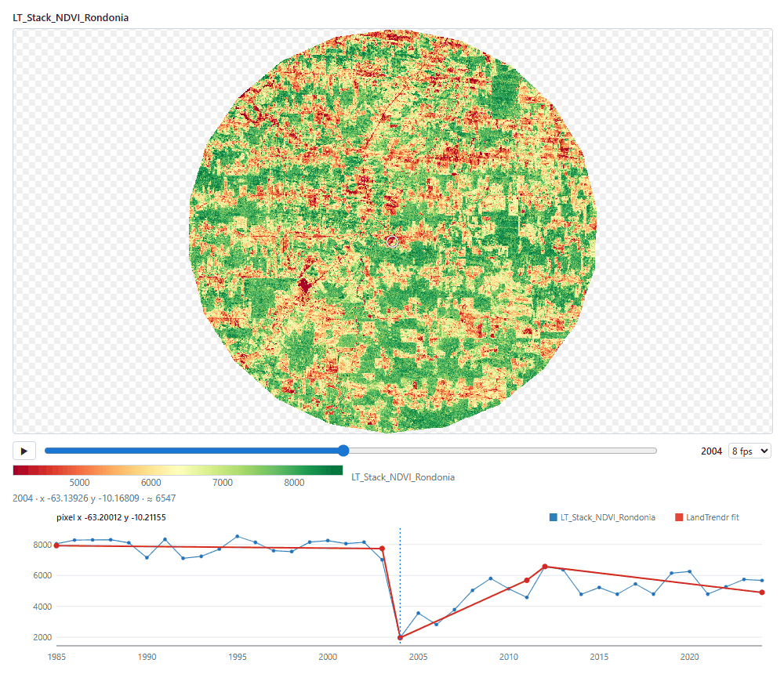
Task: Click the 2004 year label beside slider
Action: (x=711, y=451)
